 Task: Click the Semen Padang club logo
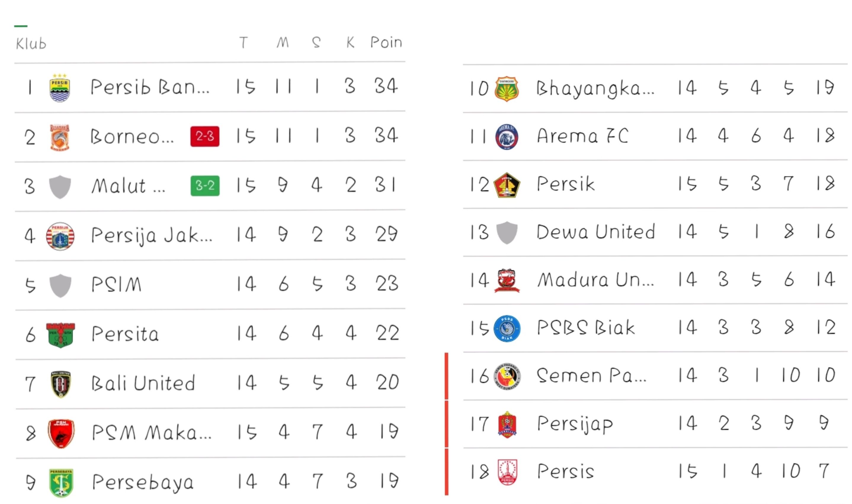507,376
